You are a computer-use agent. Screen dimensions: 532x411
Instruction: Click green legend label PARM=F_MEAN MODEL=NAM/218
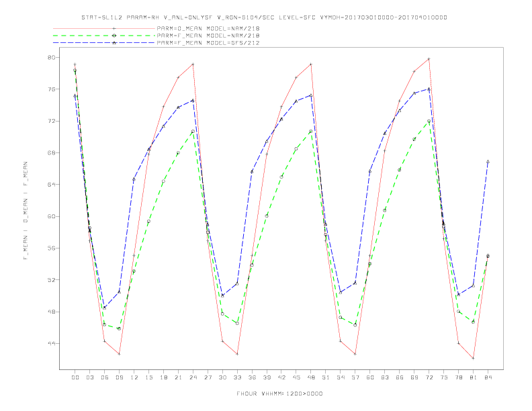click(208, 36)
